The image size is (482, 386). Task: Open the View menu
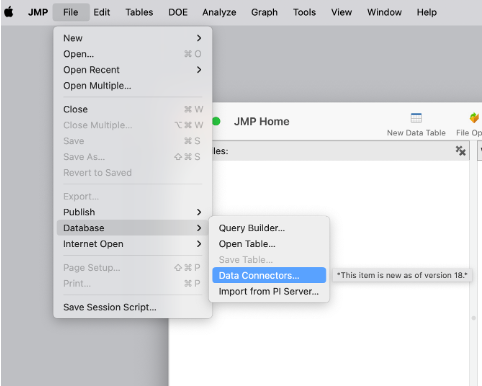point(341,12)
